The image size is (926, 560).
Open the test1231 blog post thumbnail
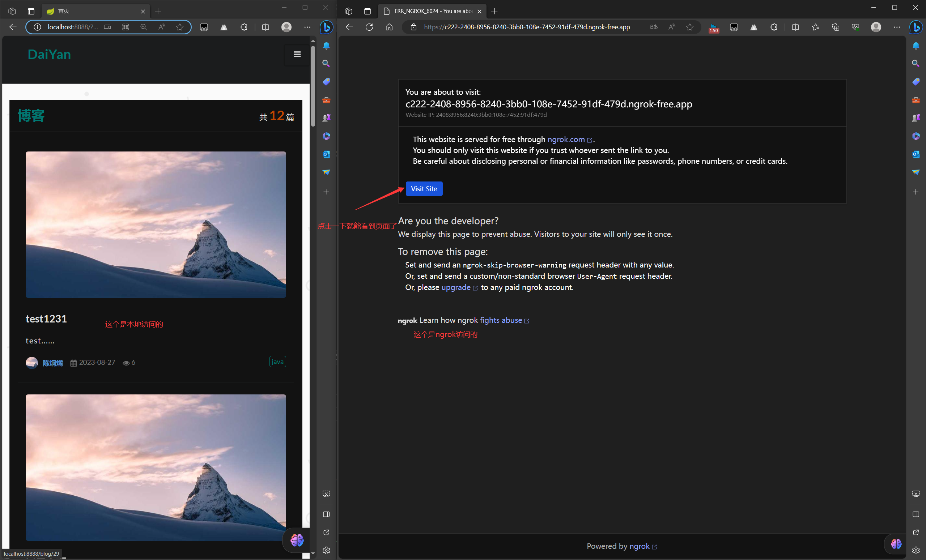point(156,225)
